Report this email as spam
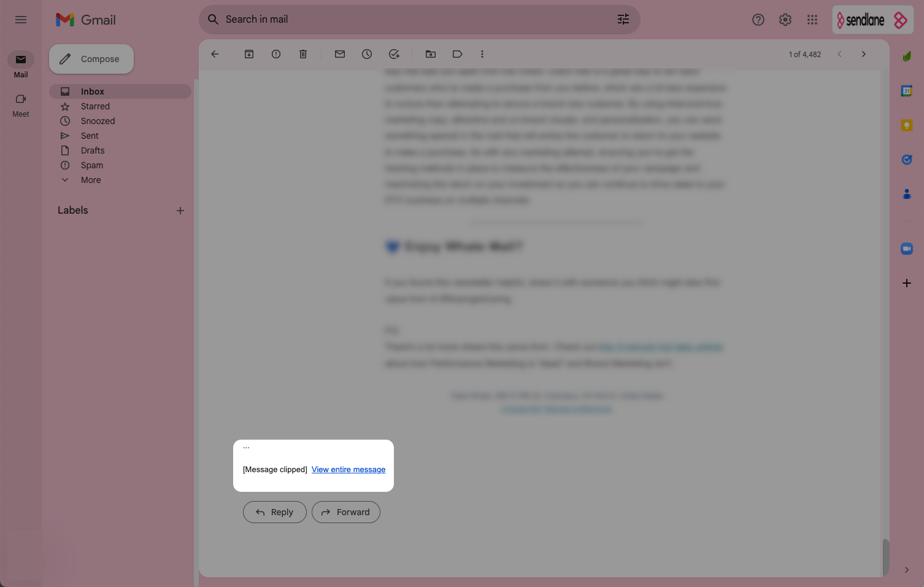This screenshot has width=924, height=587. 276,54
